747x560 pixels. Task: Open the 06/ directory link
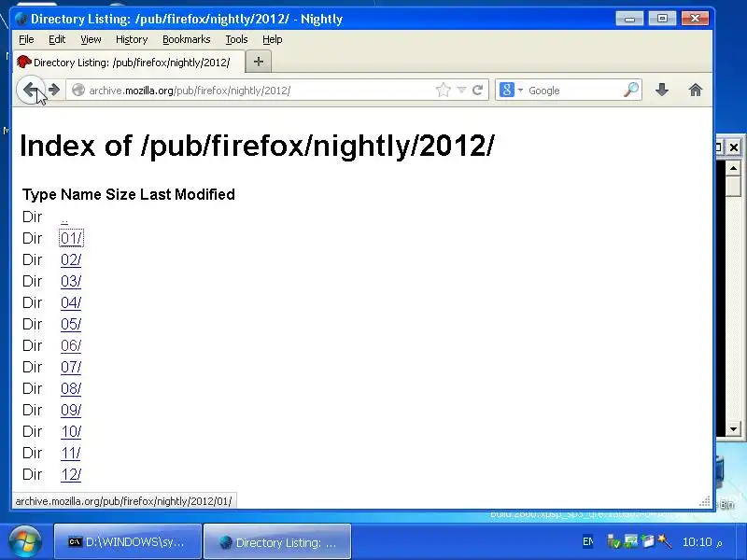[71, 345]
